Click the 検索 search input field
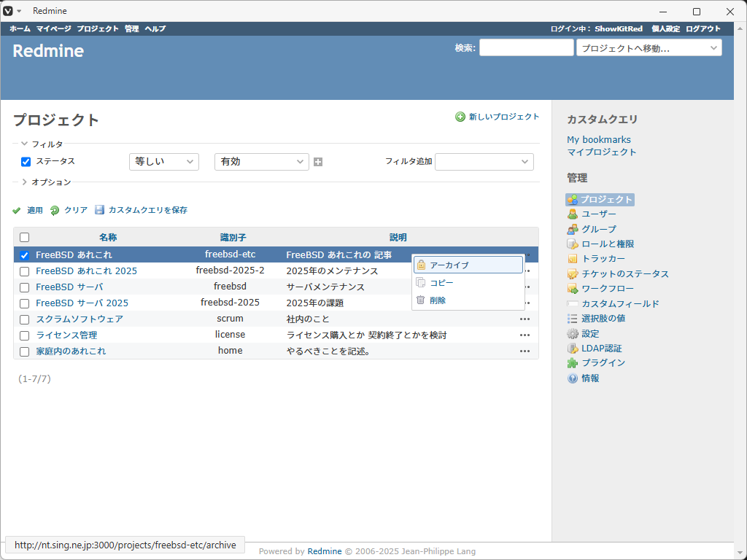Screen dimensions: 747x560 click(527, 47)
